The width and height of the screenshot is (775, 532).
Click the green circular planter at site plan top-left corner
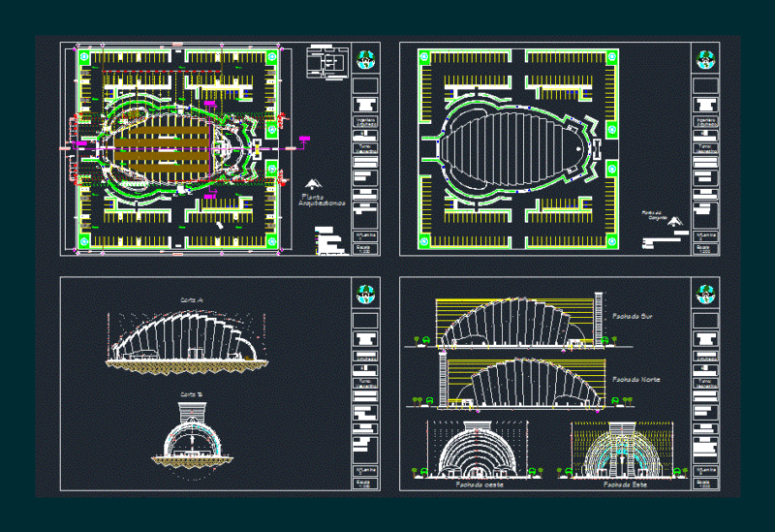(x=424, y=57)
